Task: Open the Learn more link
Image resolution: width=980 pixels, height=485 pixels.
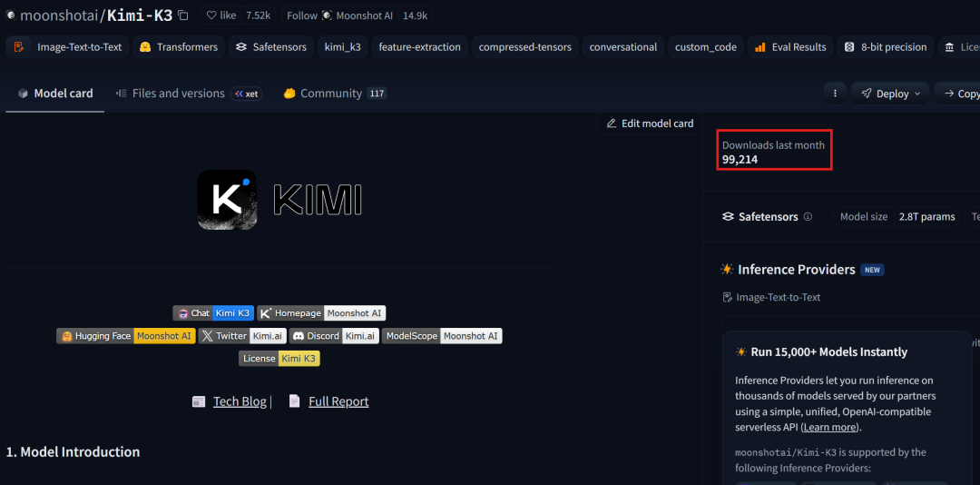Action: (829, 428)
